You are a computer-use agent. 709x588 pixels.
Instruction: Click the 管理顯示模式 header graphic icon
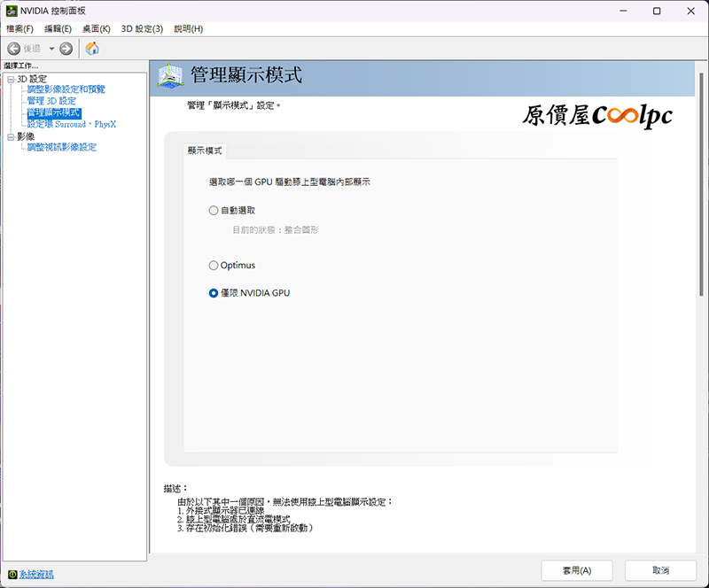click(170, 75)
